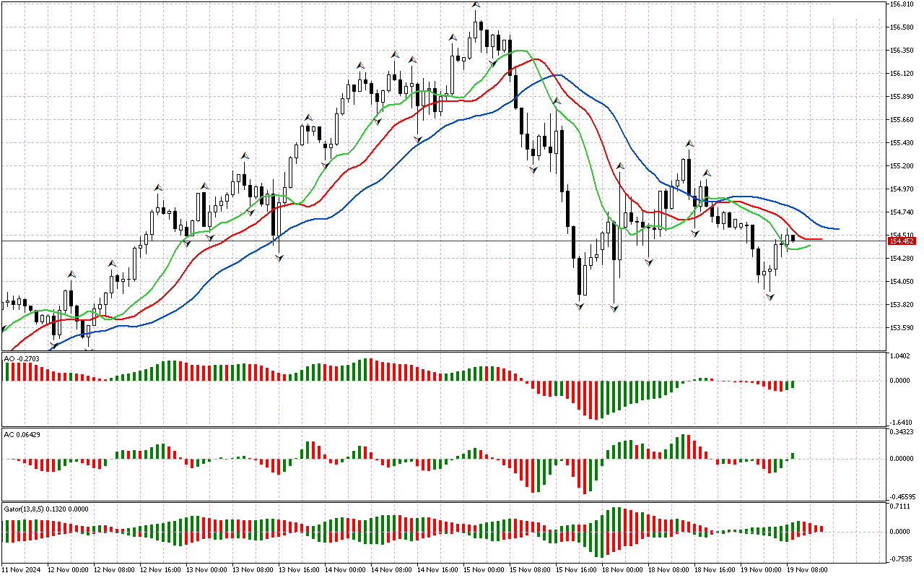Click the 19 Nov 08:00 time label
This screenshot has width=924, height=578.
(808, 570)
